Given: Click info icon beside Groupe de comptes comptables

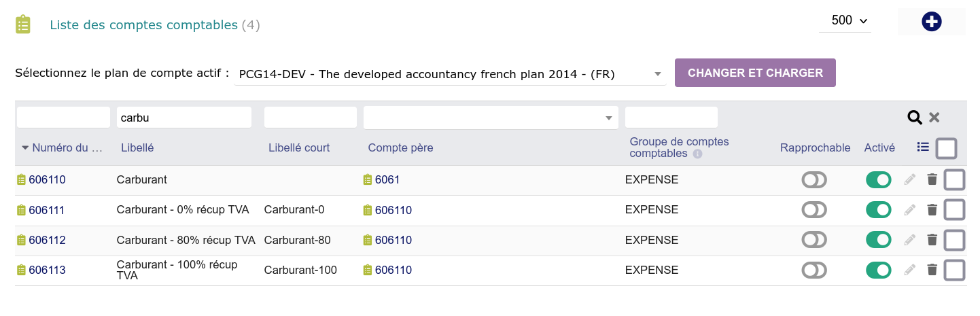Looking at the screenshot, I should 697,154.
